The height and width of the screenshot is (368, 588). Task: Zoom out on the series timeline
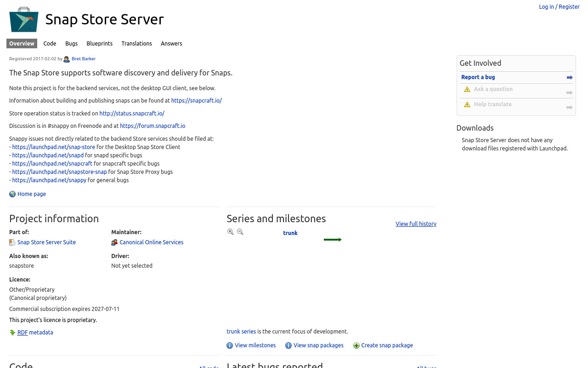[x=240, y=232]
